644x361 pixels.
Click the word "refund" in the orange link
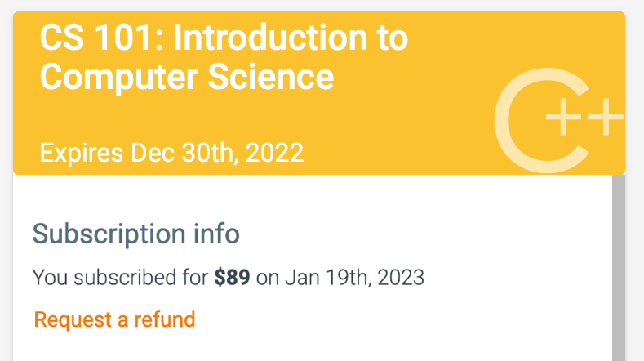tap(166, 319)
